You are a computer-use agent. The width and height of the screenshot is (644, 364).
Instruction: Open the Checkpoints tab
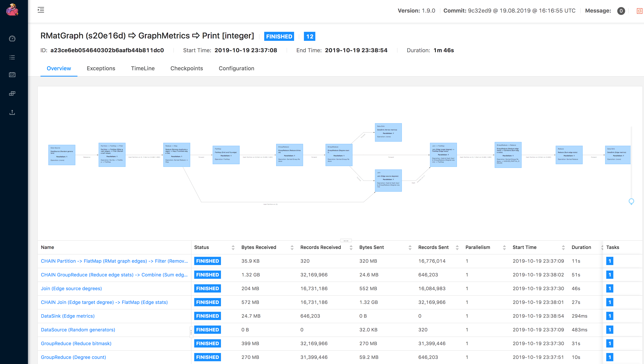point(187,68)
